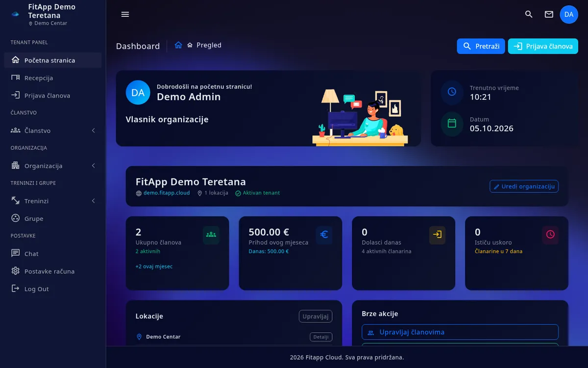Click the 500.00 € revenue value
This screenshot has height=368, width=588.
[269, 232]
